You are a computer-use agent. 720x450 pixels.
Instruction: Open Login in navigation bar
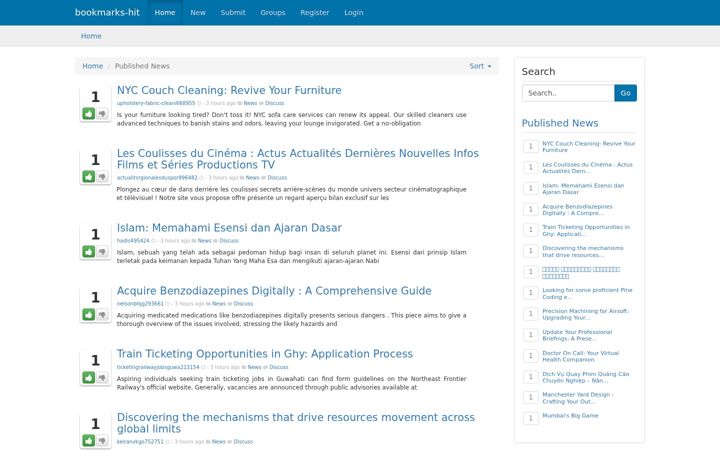[354, 12]
